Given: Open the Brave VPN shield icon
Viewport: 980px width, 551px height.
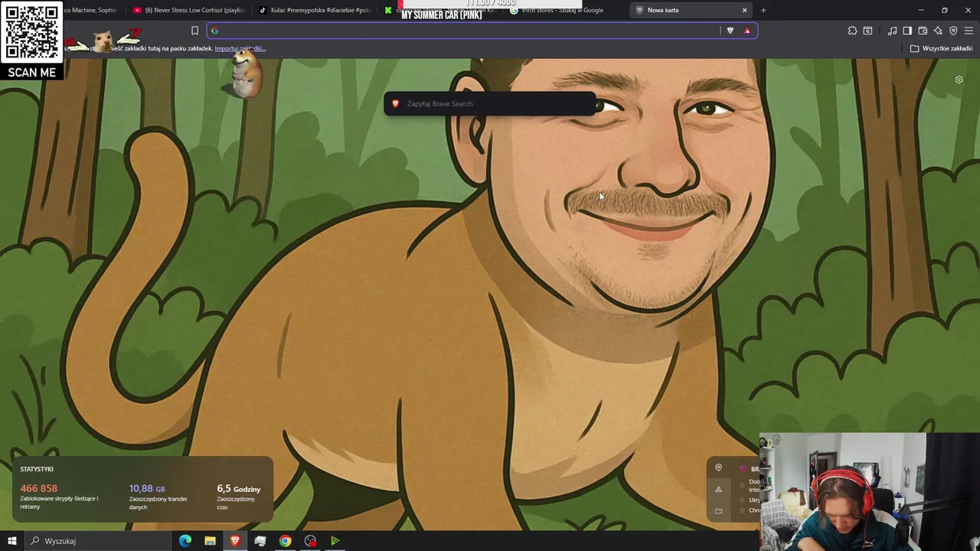Looking at the screenshot, I should 953,31.
